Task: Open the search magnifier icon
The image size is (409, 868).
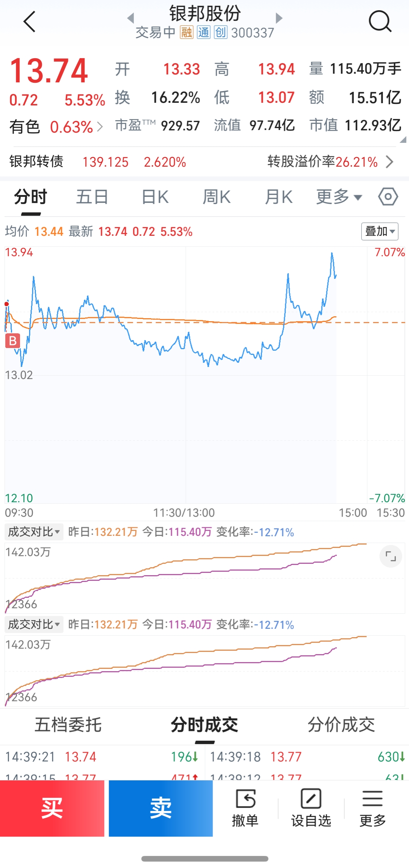Action: (x=380, y=22)
